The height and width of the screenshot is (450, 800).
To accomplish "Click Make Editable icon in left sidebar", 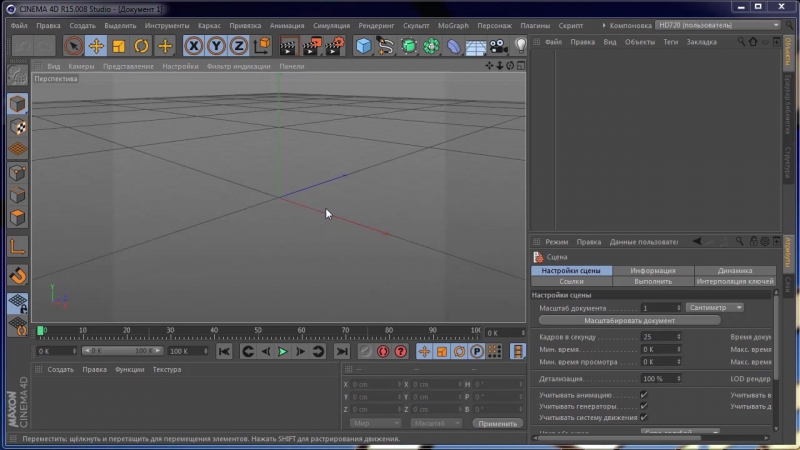I will pyautogui.click(x=17, y=76).
